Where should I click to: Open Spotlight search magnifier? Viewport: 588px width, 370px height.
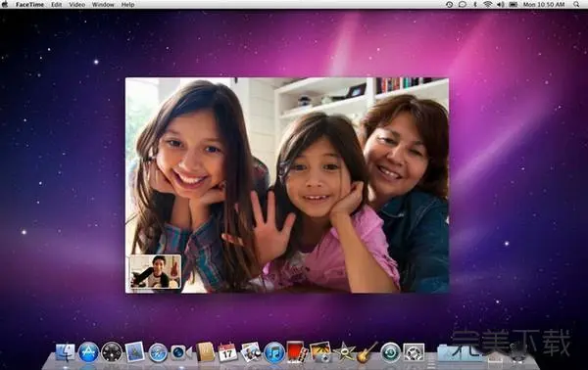[576, 5]
